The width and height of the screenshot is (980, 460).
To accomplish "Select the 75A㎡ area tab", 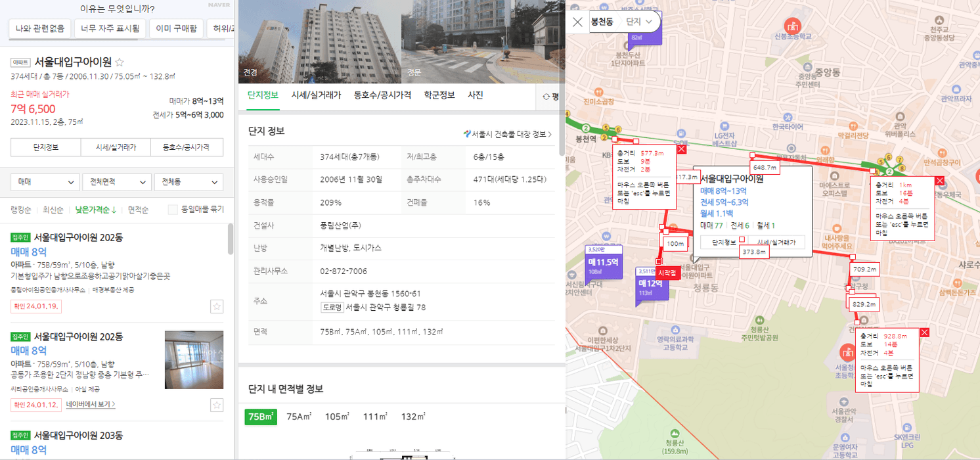I will tap(299, 416).
